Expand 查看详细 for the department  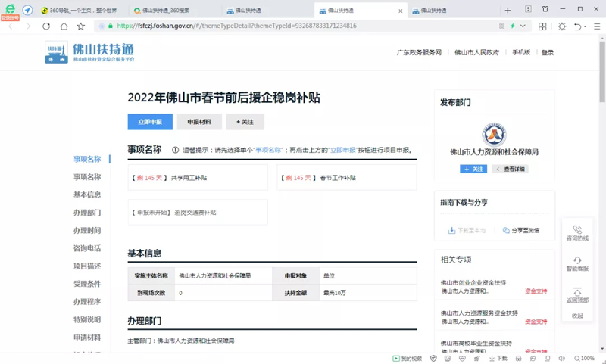510,169
